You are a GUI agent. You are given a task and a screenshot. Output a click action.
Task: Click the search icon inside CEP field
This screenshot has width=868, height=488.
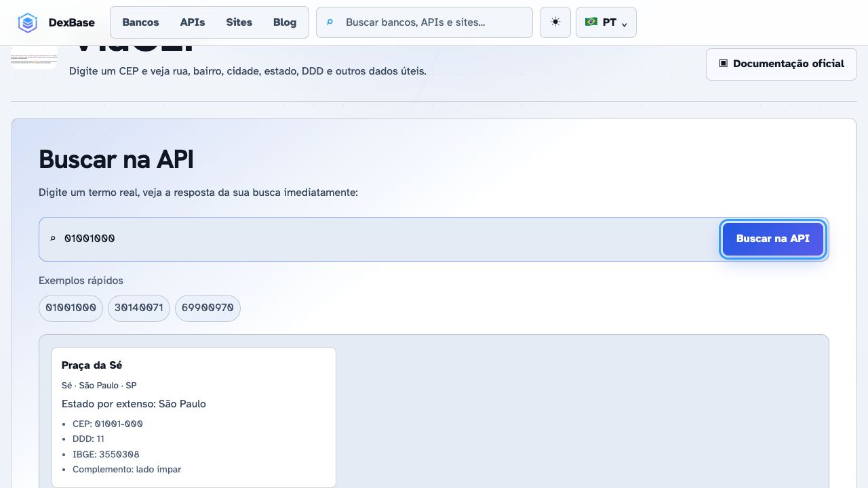tap(53, 239)
